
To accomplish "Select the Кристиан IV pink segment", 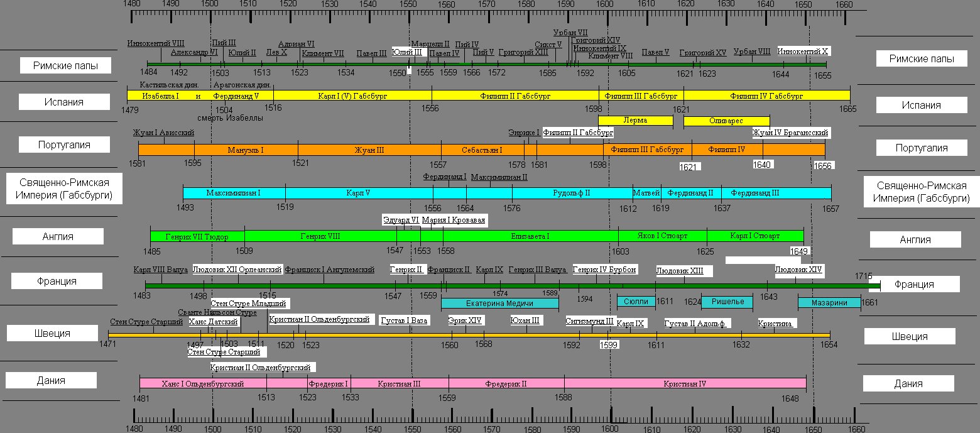I will pyautogui.click(x=685, y=383).
